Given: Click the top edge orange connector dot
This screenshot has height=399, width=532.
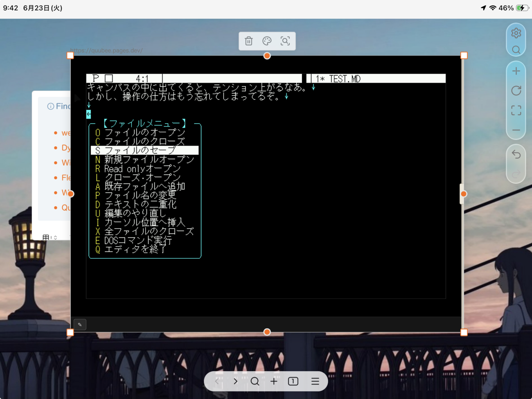Looking at the screenshot, I should coord(267,56).
